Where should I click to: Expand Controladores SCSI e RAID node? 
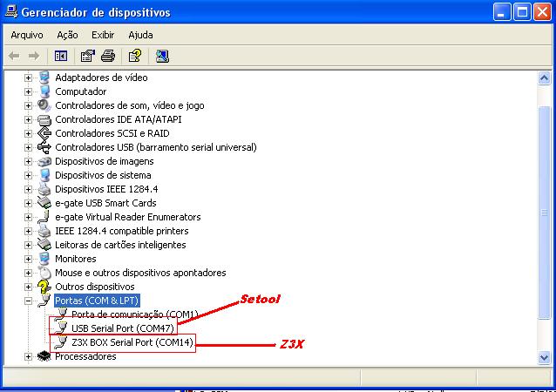pyautogui.click(x=28, y=133)
